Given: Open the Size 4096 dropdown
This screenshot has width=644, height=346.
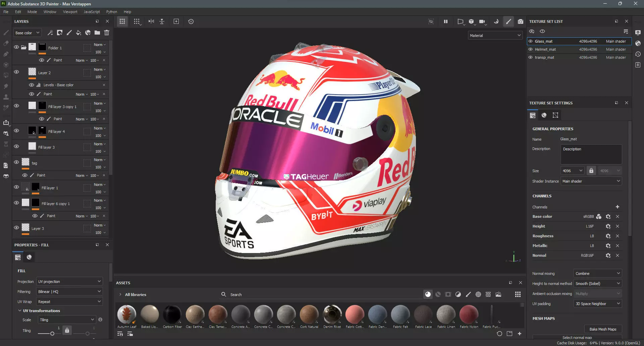Looking at the screenshot, I should pyautogui.click(x=573, y=170).
